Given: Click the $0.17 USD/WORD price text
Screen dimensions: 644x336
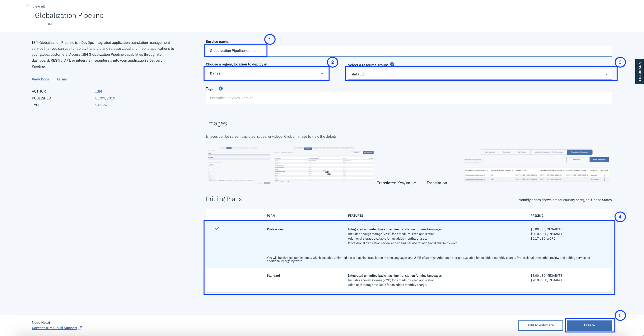Looking at the screenshot, I should pyautogui.click(x=543, y=239).
